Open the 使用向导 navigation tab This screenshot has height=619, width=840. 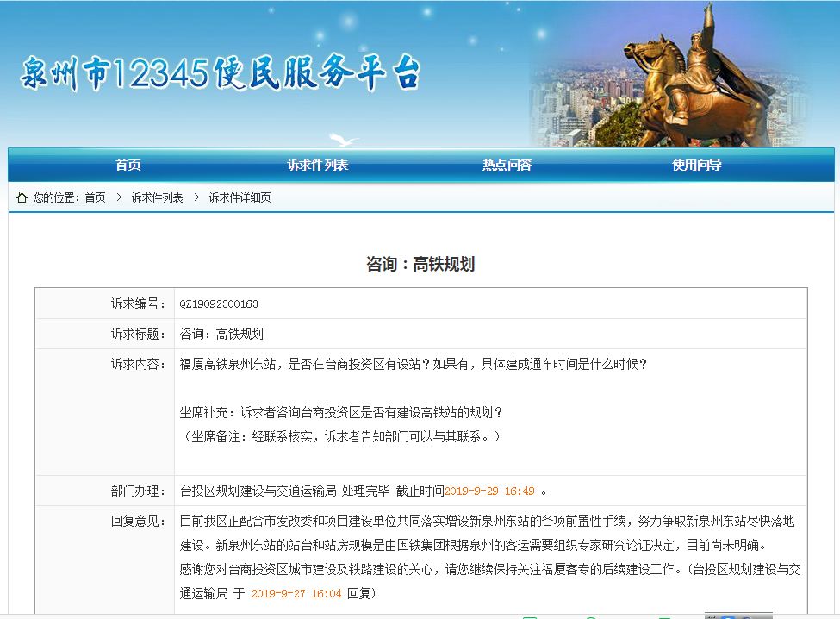tap(696, 165)
